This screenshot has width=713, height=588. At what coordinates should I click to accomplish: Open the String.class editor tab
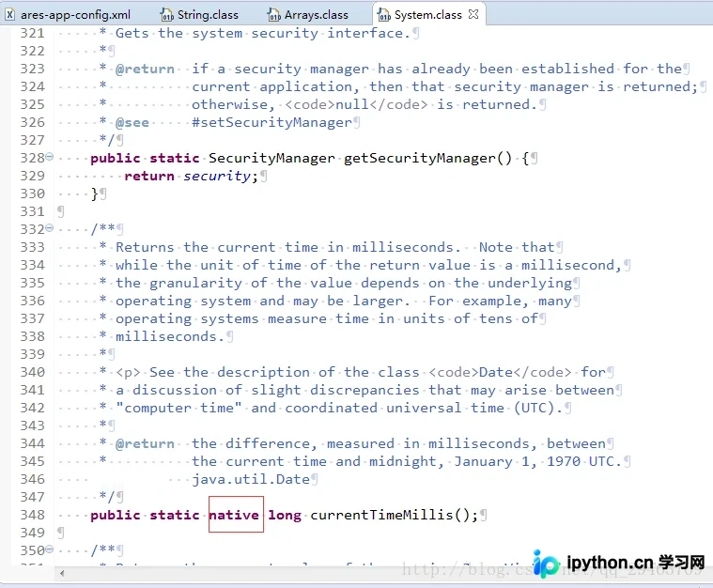tap(200, 14)
